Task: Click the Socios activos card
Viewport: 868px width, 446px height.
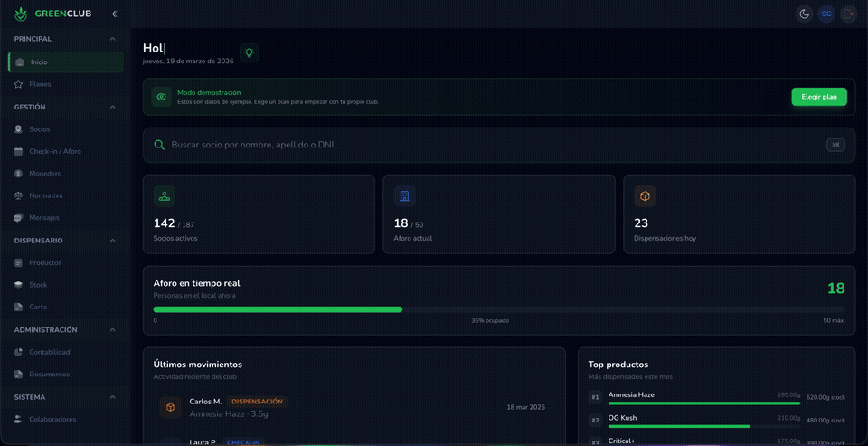Action: coord(259,214)
